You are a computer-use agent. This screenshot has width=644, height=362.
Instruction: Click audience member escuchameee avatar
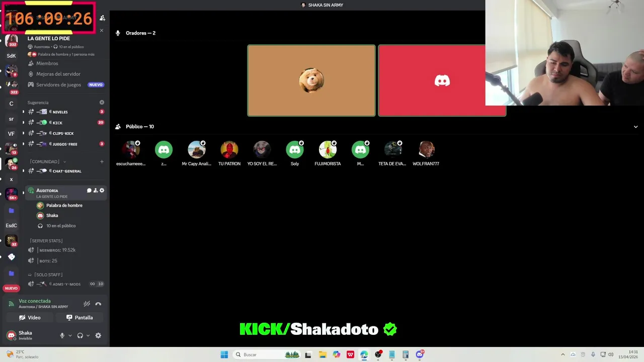(x=131, y=150)
